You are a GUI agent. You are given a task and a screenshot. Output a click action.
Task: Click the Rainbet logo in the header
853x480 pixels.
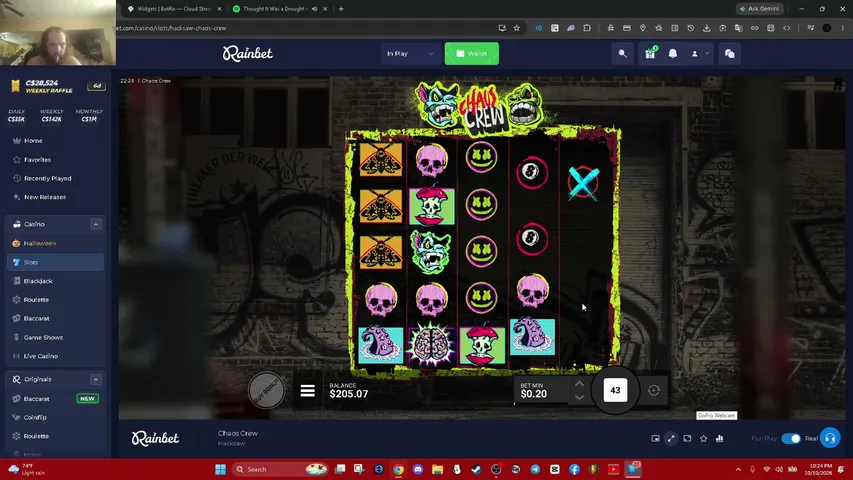[248, 53]
